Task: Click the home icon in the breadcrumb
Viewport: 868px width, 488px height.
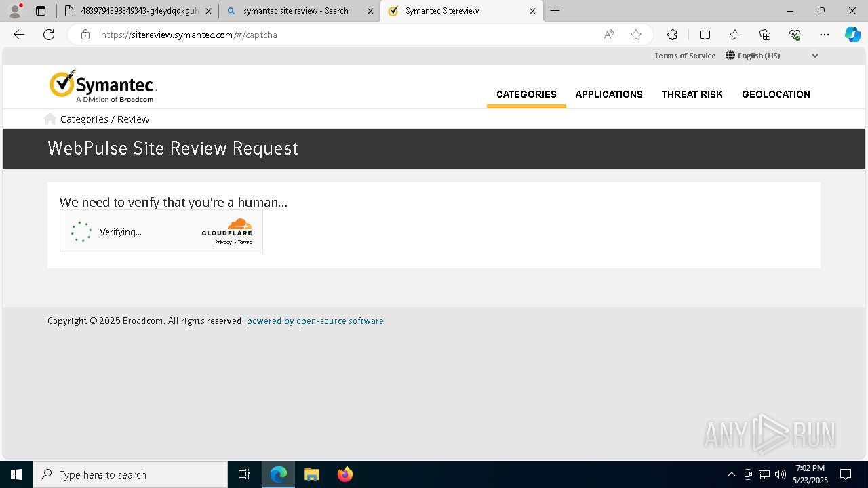Action: (x=50, y=119)
